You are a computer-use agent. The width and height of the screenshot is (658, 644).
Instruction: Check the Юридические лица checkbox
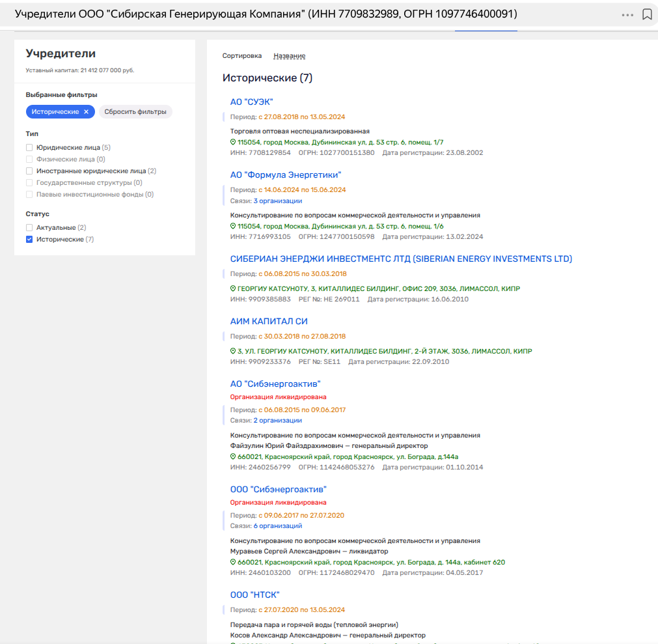point(29,148)
